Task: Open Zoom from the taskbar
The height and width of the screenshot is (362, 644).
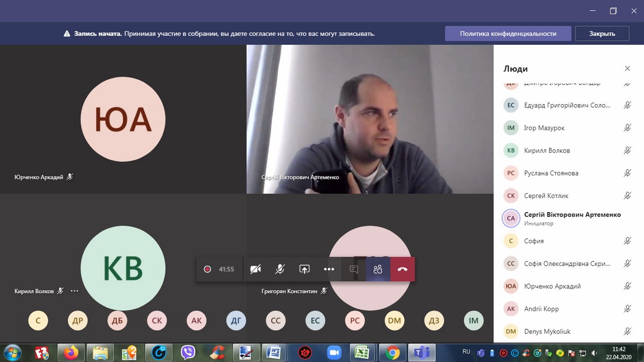Action: pyautogui.click(x=334, y=353)
